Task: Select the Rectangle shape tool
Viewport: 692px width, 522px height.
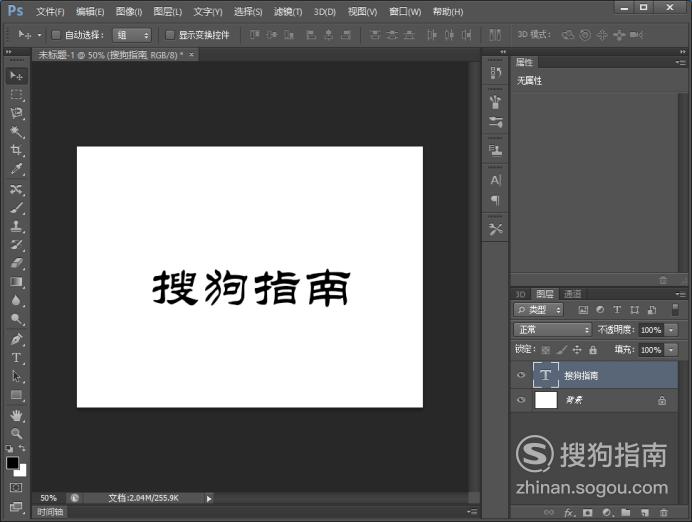Action: tap(16, 395)
